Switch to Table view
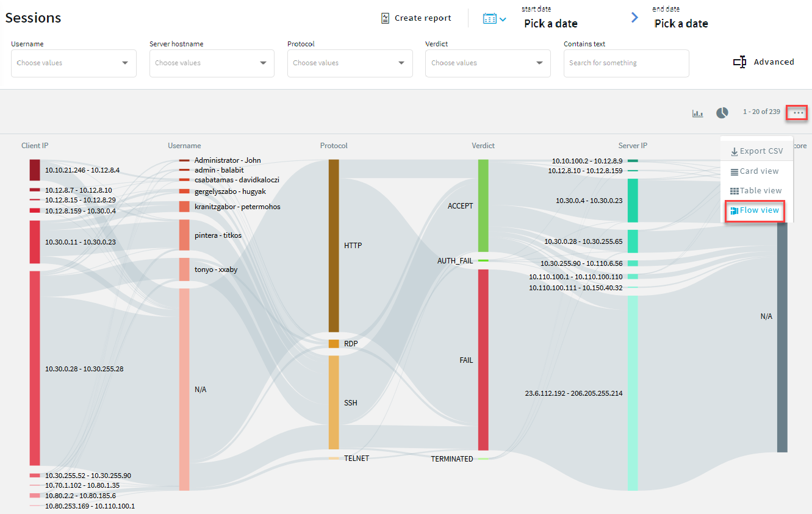Viewport: 812px width, 514px height. [x=756, y=191]
